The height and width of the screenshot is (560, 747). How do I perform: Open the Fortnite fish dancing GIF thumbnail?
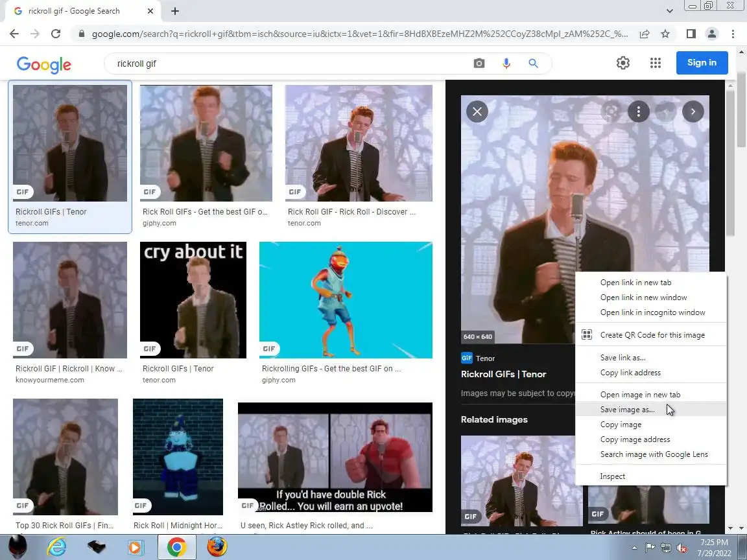coord(346,300)
